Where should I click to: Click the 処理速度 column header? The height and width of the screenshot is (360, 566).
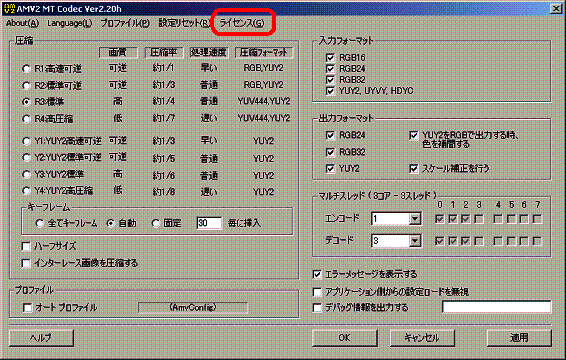(209, 53)
